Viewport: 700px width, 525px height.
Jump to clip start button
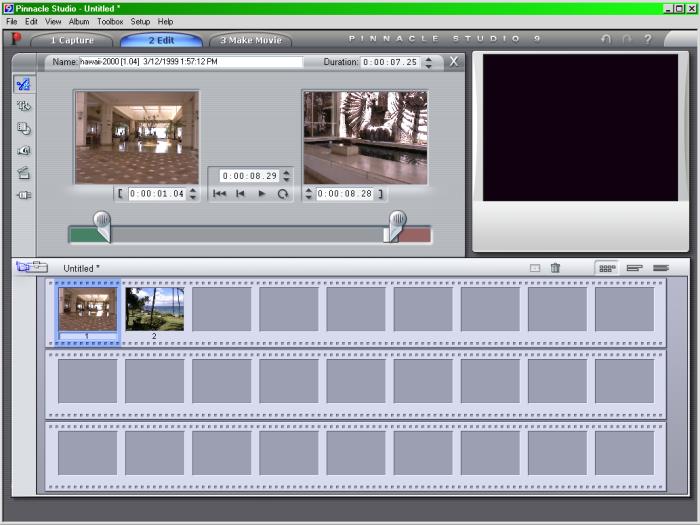click(219, 194)
